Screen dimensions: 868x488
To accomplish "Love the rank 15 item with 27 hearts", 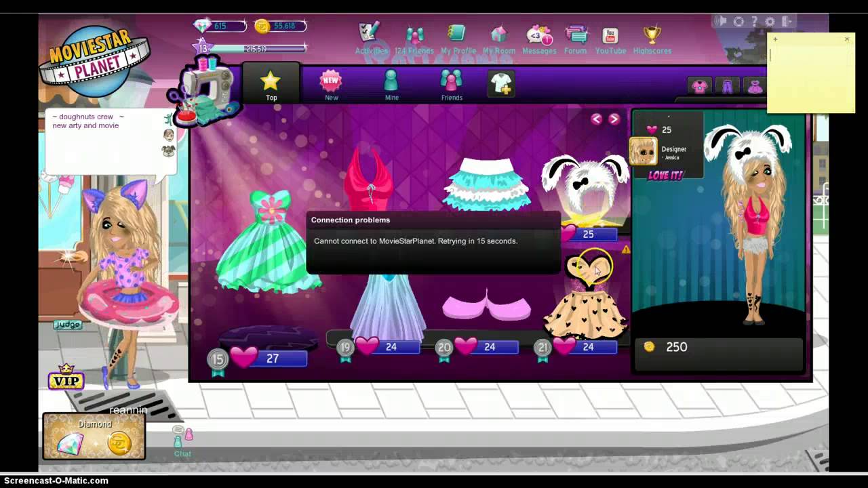I will pos(243,357).
